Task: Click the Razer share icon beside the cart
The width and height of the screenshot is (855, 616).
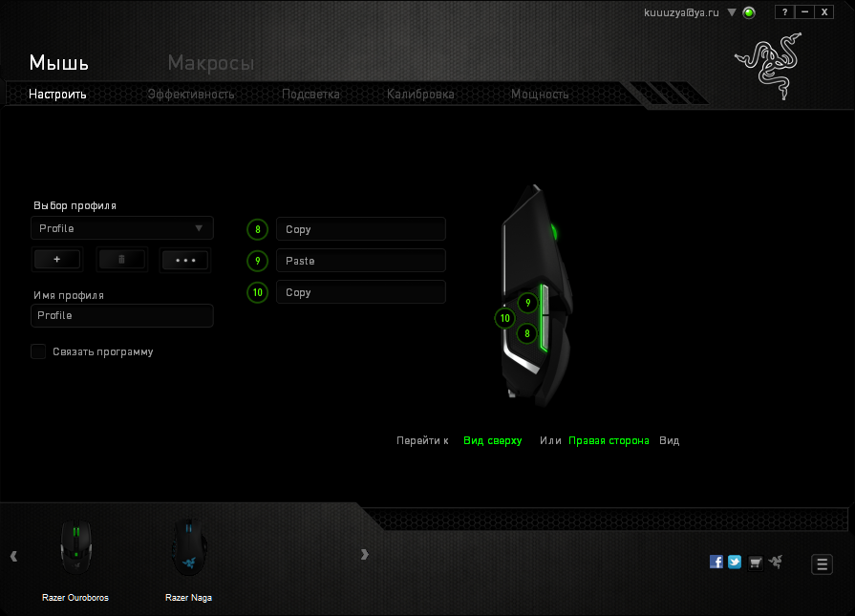Action: (775, 562)
